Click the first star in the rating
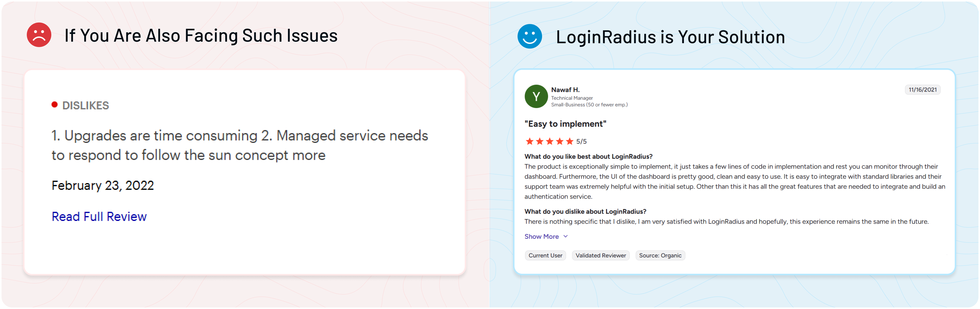This screenshot has height=309, width=980. click(529, 141)
